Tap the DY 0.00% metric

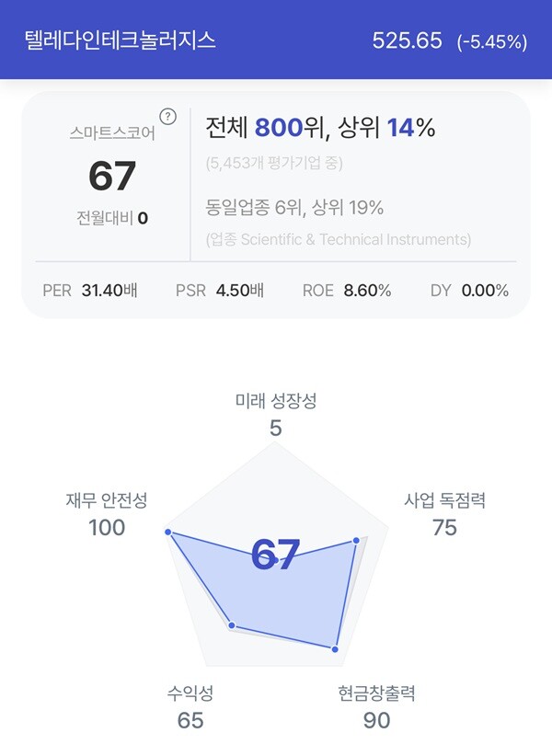pyautogui.click(x=469, y=291)
